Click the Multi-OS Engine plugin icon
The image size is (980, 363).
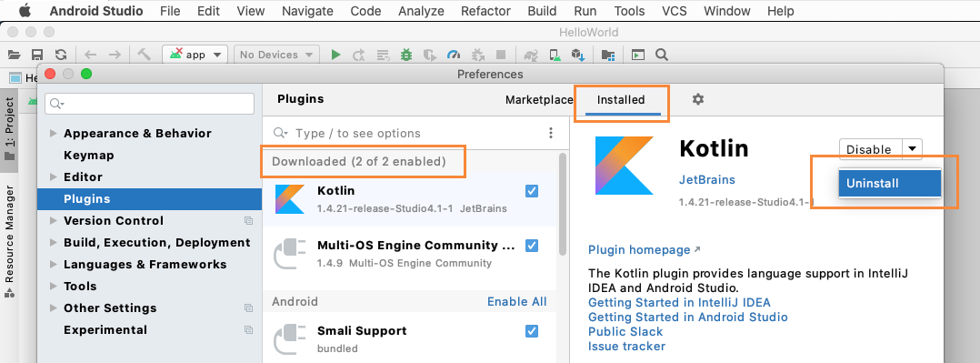290,254
